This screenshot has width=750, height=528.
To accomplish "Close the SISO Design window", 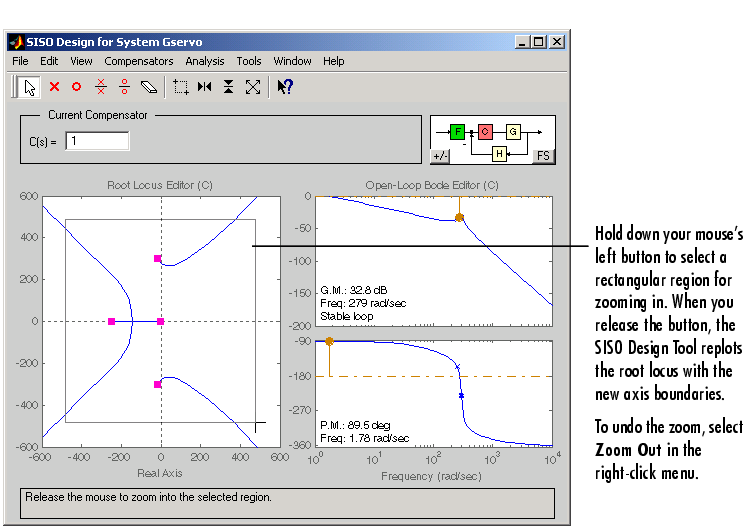I will (557, 42).
